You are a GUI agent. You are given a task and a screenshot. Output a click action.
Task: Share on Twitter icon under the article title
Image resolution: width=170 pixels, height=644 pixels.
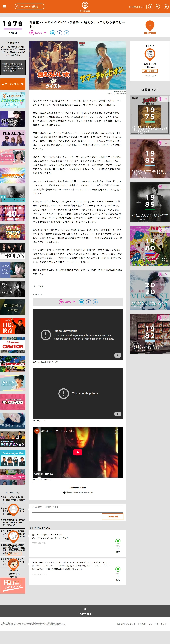point(66,33)
